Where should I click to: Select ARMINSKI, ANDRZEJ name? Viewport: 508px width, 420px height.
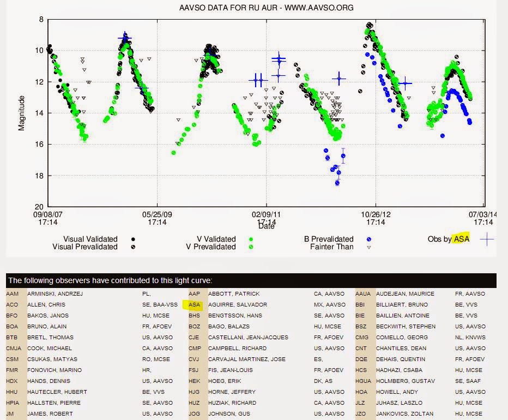pyautogui.click(x=55, y=294)
